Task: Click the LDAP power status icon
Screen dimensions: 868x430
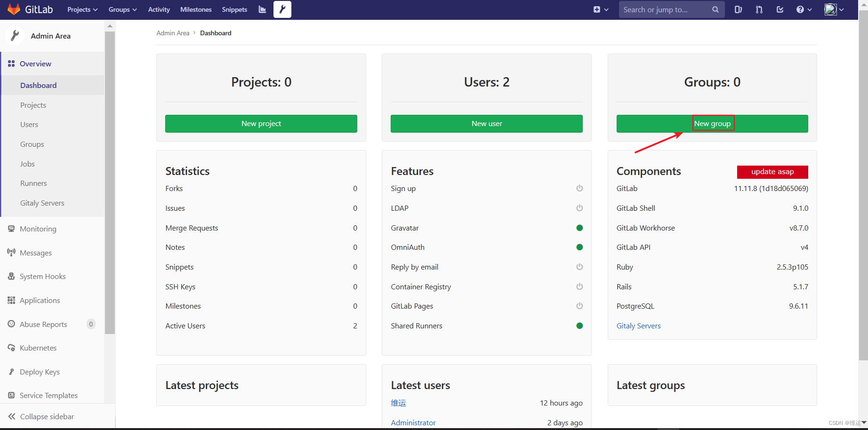Action: point(579,208)
